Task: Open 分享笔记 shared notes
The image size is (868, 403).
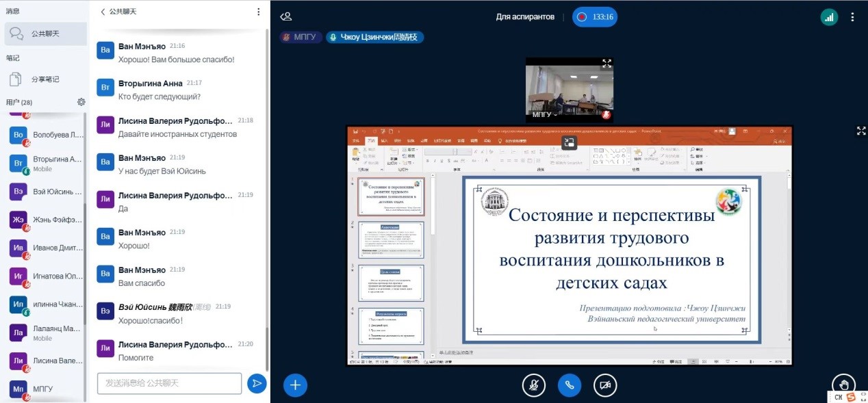Action: coord(45,79)
